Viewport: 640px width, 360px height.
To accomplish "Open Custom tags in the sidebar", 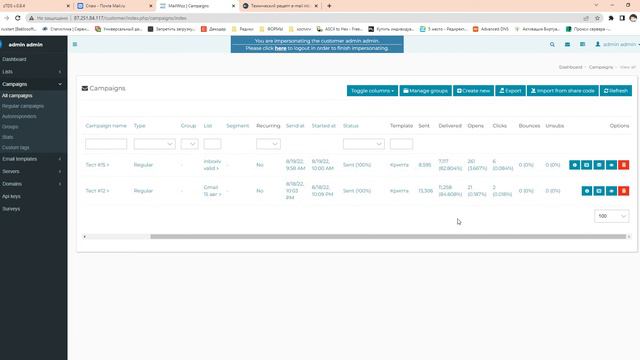I will point(16,147).
